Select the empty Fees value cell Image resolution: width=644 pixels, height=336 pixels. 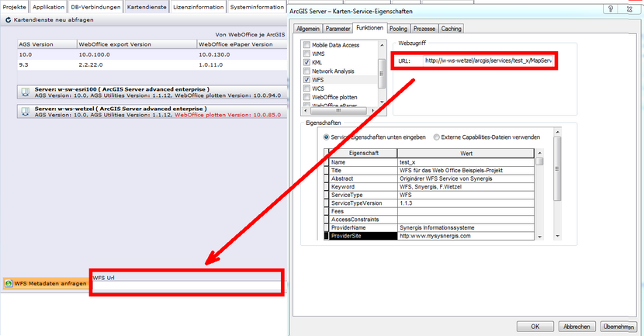466,211
